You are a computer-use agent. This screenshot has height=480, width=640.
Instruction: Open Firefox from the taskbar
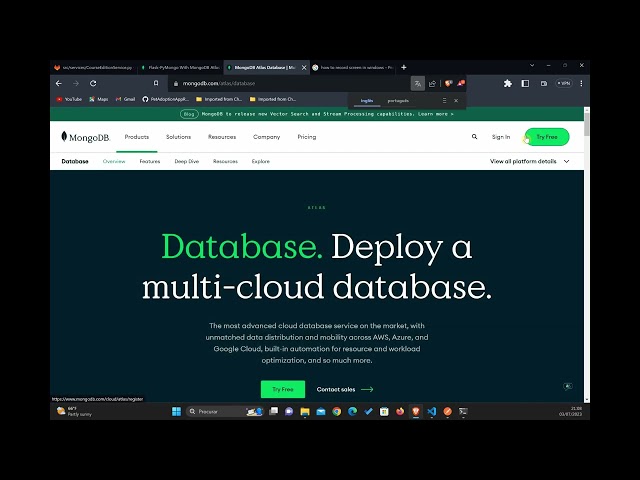(x=400, y=411)
